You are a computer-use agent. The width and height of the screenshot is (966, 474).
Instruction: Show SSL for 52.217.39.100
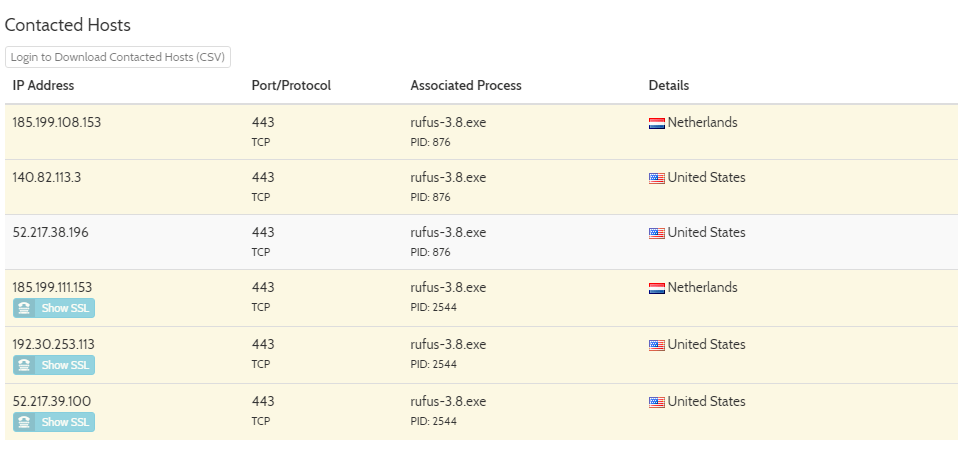(54, 422)
